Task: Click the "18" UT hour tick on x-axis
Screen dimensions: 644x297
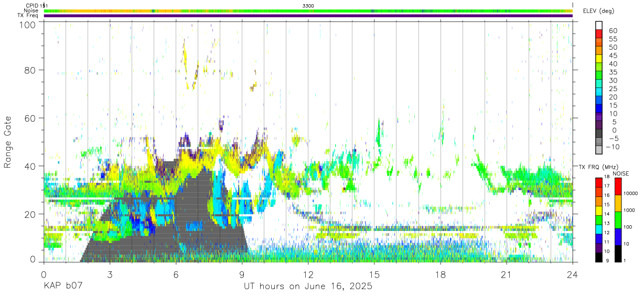Action: pyautogui.click(x=441, y=274)
